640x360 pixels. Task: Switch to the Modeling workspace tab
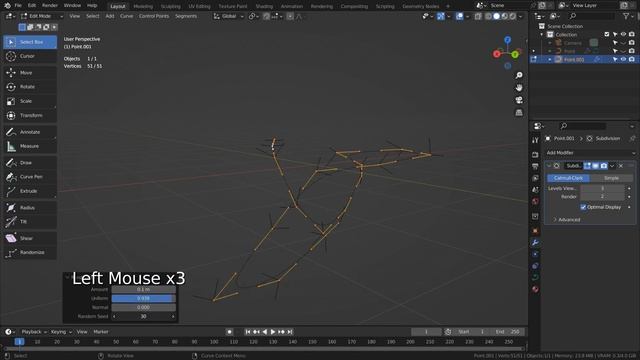tap(143, 7)
